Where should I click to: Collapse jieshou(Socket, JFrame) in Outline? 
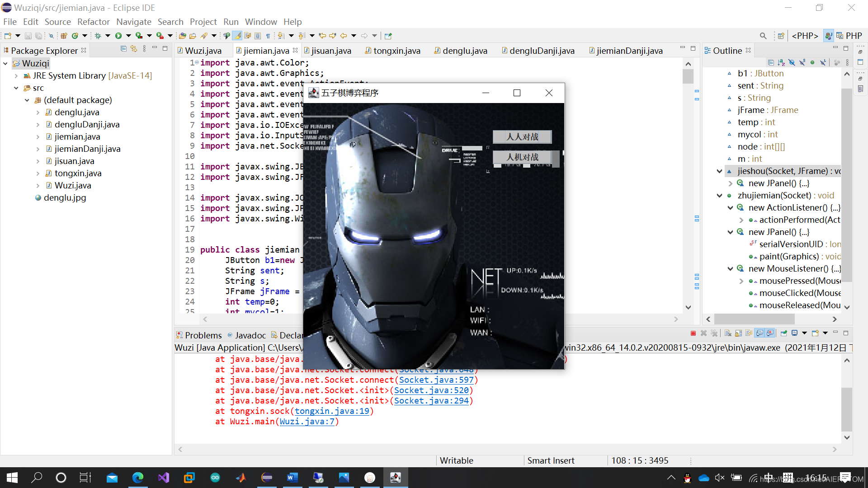[x=719, y=171]
